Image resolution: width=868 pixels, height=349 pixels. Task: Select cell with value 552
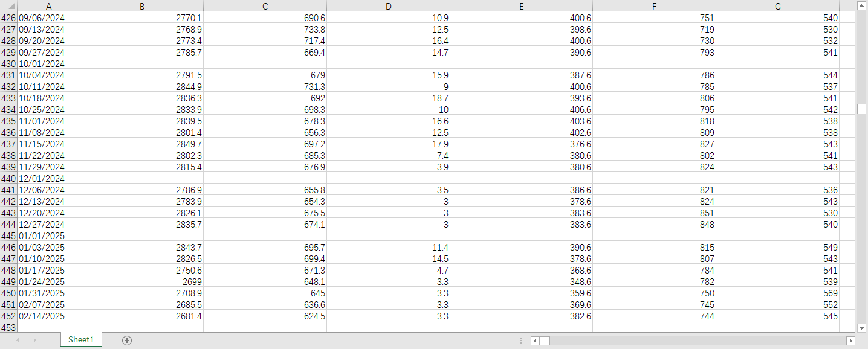click(x=777, y=305)
